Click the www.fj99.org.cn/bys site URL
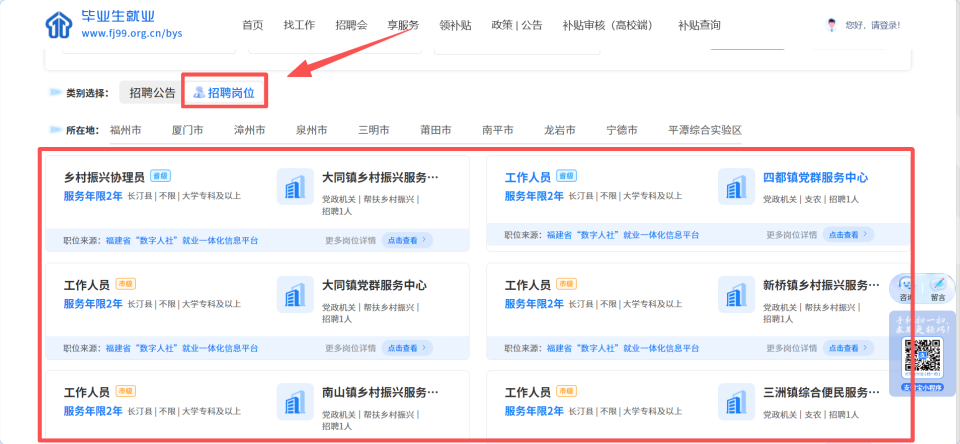Screen dimensions: 960x444 (132, 33)
